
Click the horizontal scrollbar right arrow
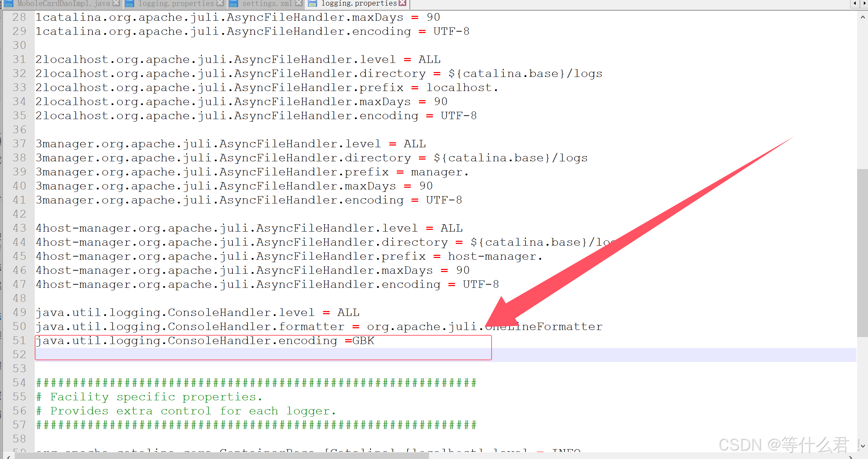pos(850,457)
